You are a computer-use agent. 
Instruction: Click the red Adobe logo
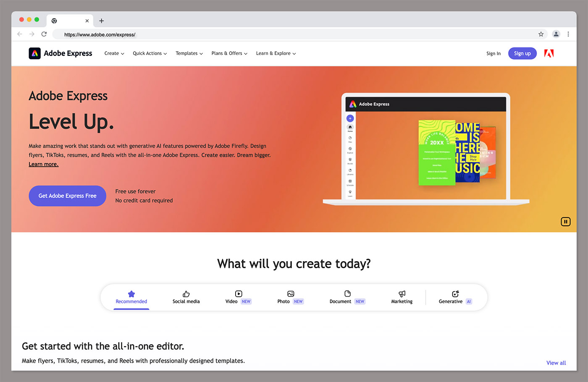(x=549, y=53)
